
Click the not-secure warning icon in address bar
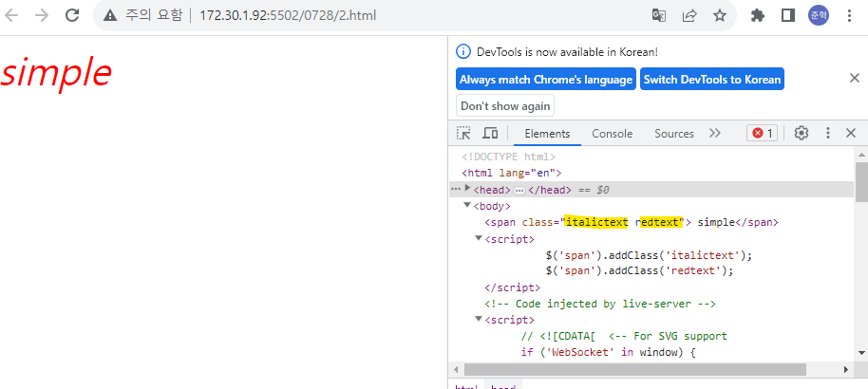[110, 15]
